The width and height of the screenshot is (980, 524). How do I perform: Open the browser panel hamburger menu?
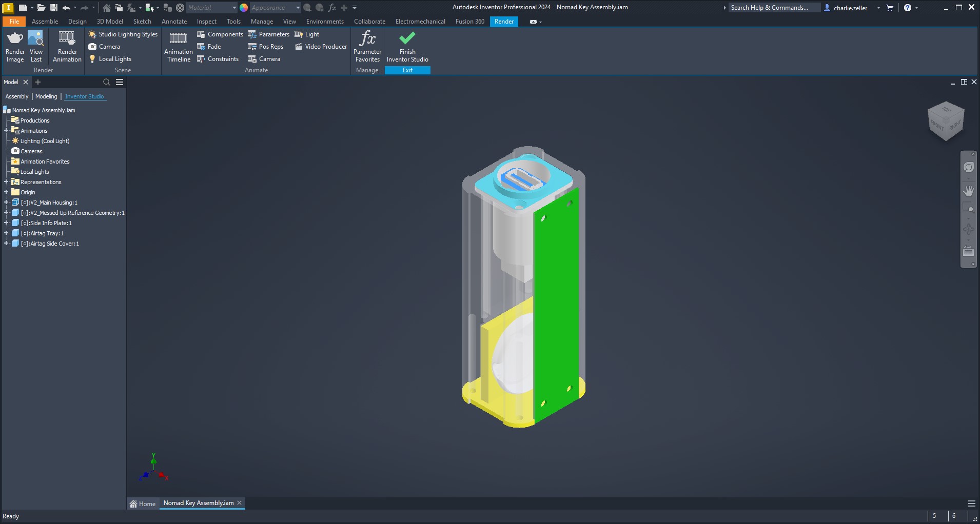click(x=120, y=82)
